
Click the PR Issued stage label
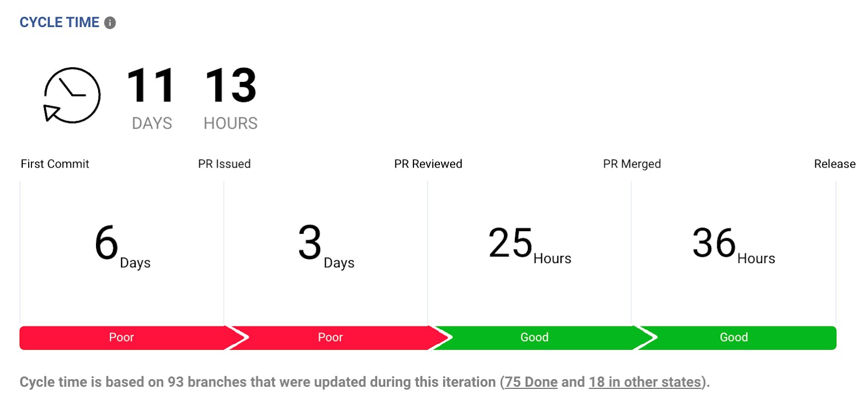point(224,164)
